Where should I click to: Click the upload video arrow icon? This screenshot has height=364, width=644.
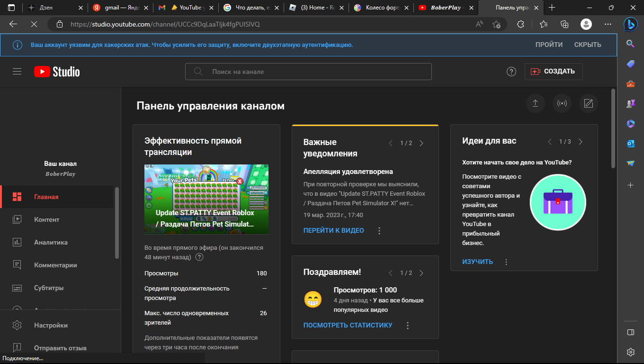536,103
